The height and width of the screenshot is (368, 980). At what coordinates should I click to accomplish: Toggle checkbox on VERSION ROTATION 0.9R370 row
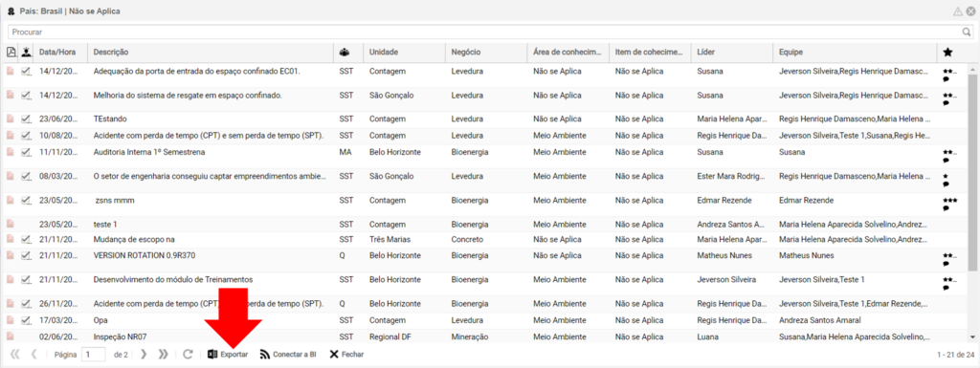[26, 255]
